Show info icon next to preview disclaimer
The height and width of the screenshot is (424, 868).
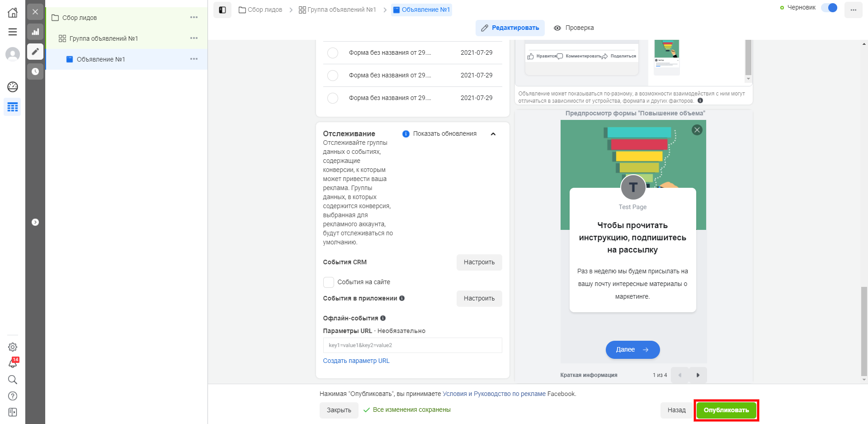700,100
